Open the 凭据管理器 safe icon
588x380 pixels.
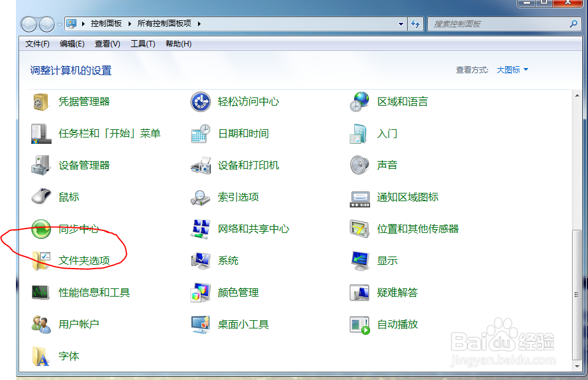(41, 102)
